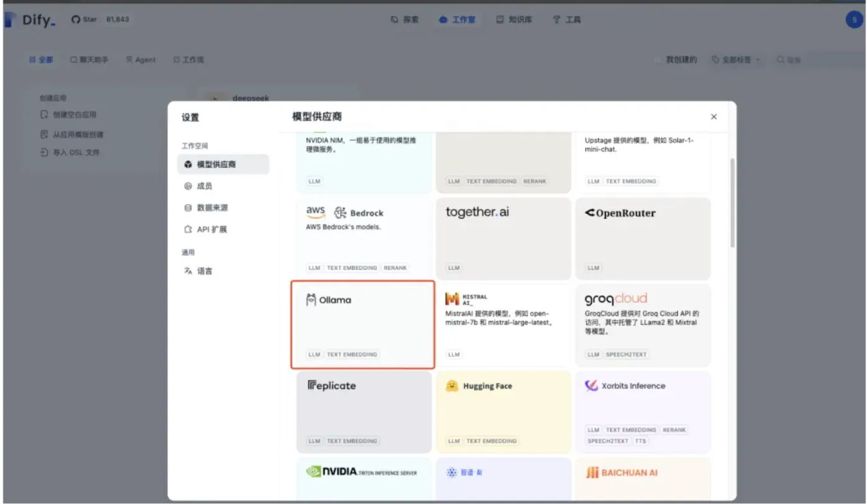
Task: Click the app search field
Action: click(819, 60)
